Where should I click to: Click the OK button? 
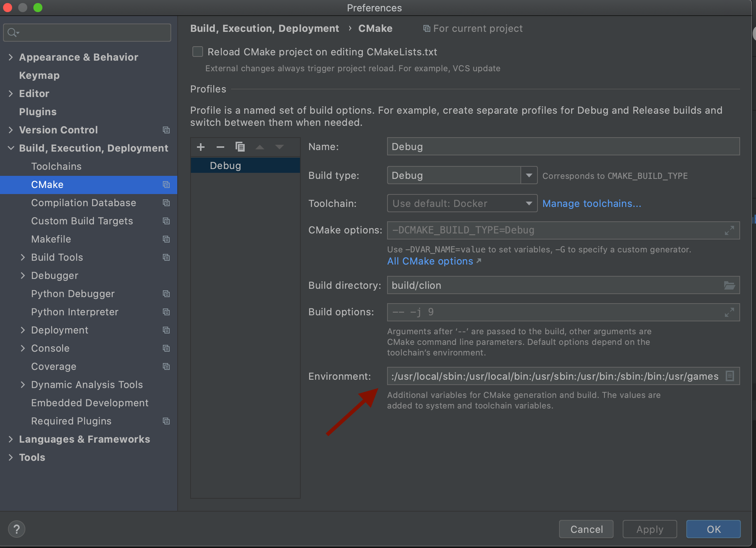coord(713,528)
